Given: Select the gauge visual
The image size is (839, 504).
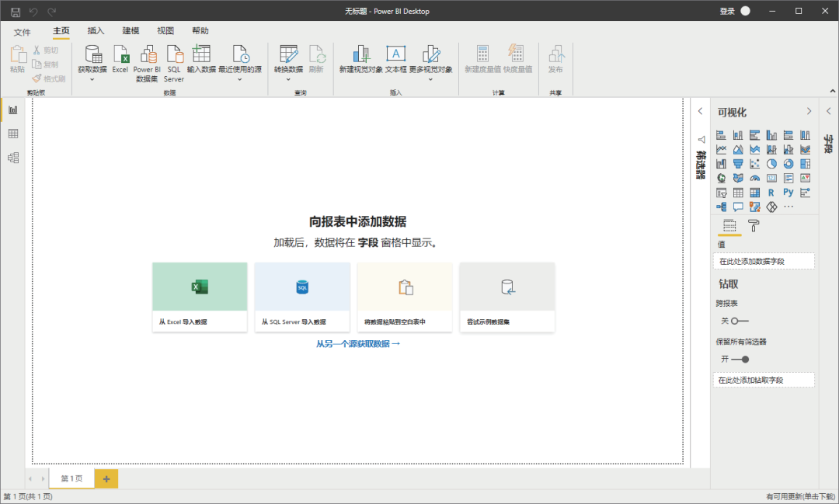Looking at the screenshot, I should [754, 178].
